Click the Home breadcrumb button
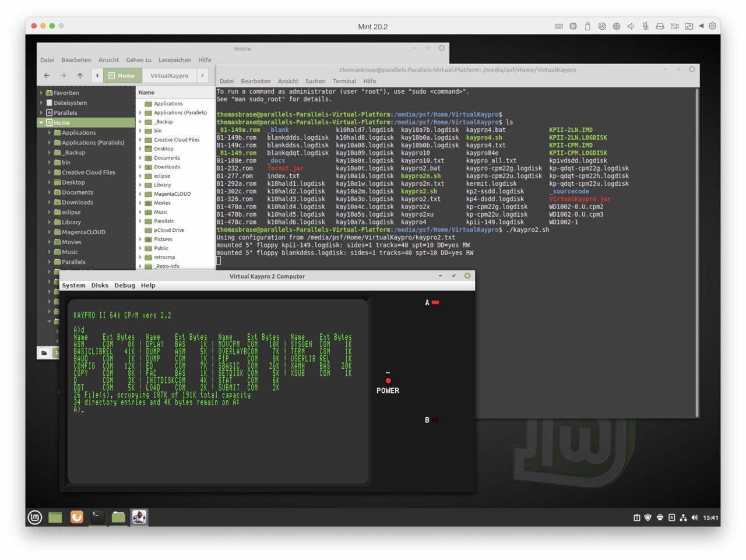 pyautogui.click(x=122, y=76)
